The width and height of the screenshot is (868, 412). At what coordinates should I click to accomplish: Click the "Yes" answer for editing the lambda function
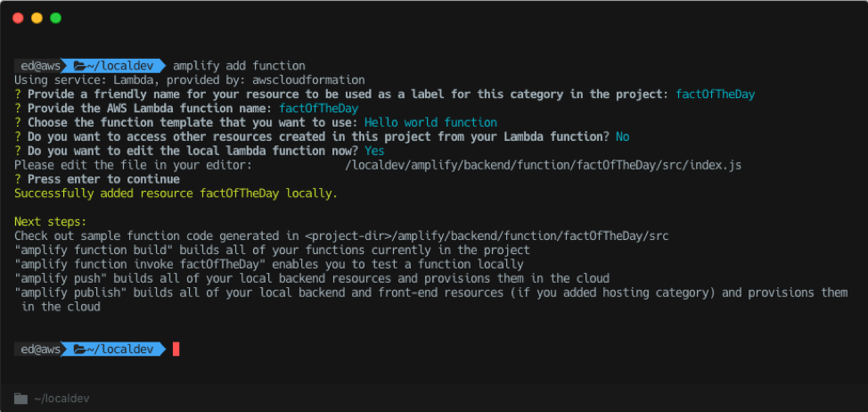pyautogui.click(x=375, y=151)
